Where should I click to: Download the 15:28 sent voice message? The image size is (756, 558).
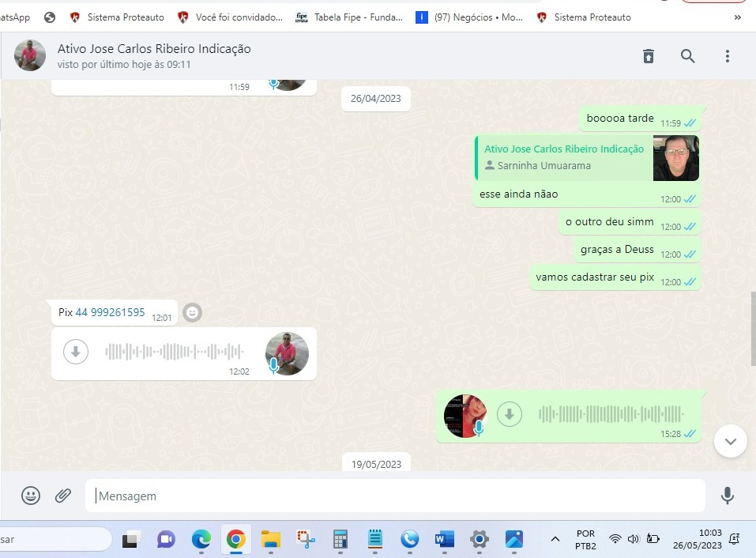pyautogui.click(x=510, y=413)
